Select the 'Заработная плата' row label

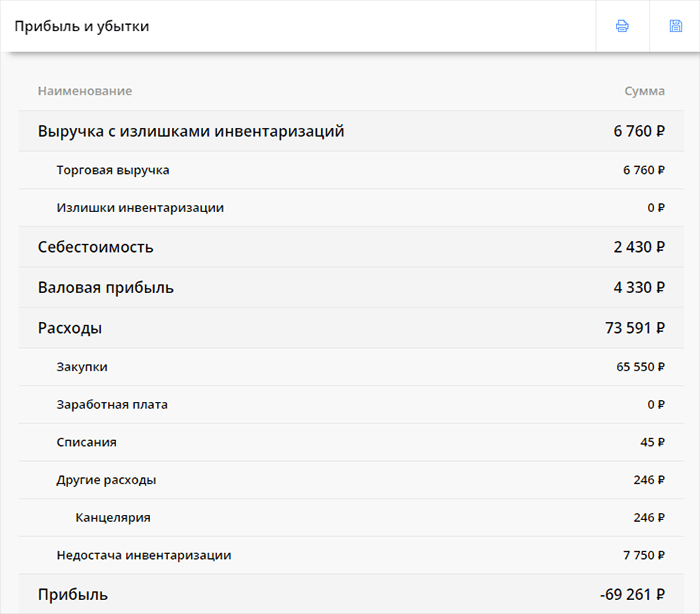pyautogui.click(x=112, y=405)
